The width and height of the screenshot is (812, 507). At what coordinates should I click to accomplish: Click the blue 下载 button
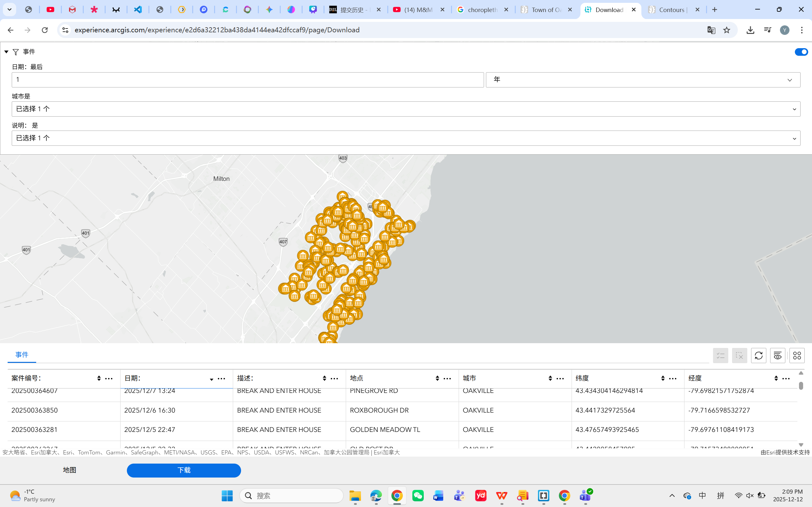pos(184,470)
